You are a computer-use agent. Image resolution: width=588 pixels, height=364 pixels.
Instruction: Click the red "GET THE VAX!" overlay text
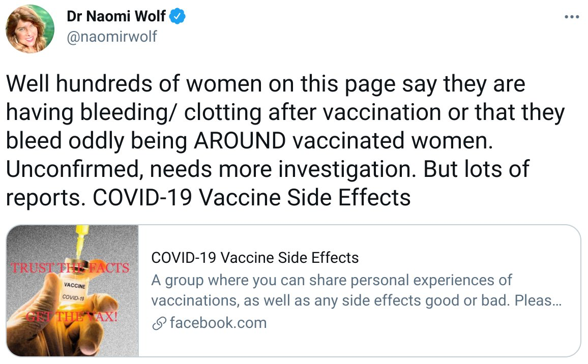pos(71,318)
